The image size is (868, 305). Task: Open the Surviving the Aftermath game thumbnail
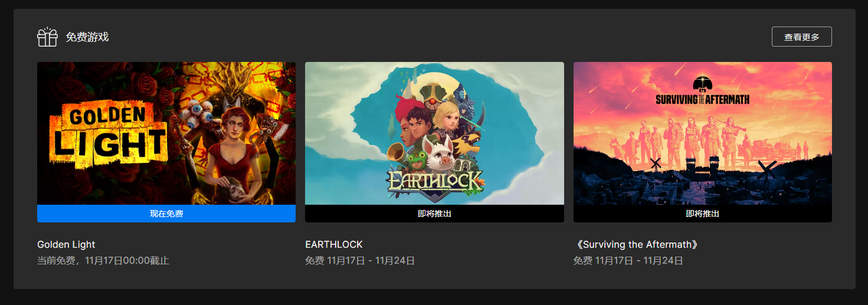(702, 133)
